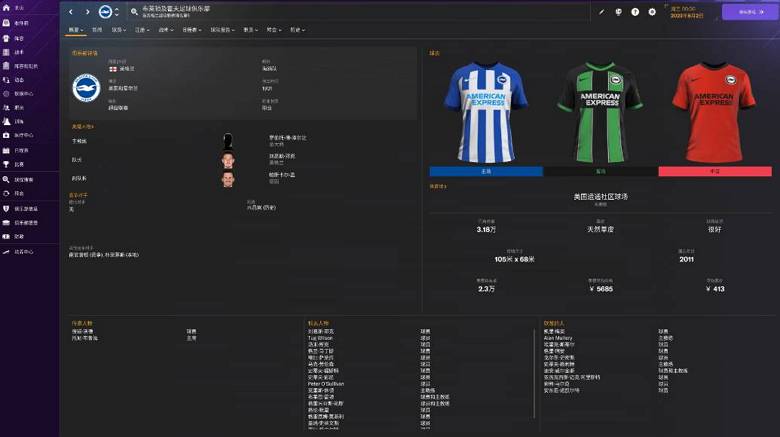This screenshot has height=437, width=780.
Task: Expand the 历史 history tab dropdown
Action: coord(297,30)
